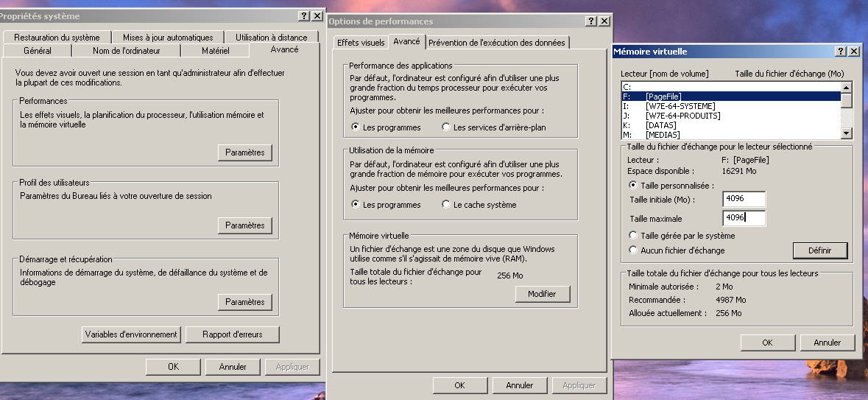The height and width of the screenshot is (400, 868).
Task: Open help in Mémoire virtuelle title bar
Action: [x=841, y=51]
